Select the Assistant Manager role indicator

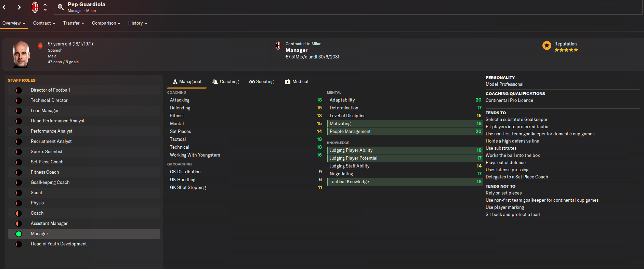(x=19, y=224)
